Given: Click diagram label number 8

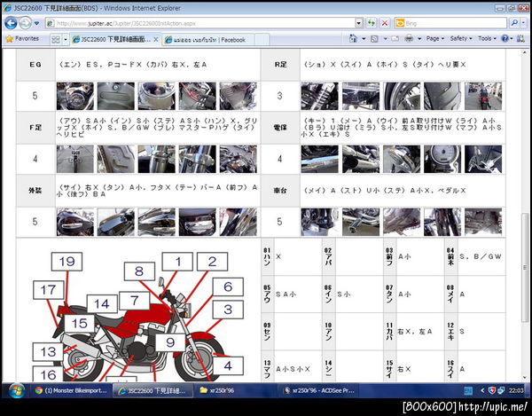Looking at the screenshot, I should pyautogui.click(x=139, y=271).
